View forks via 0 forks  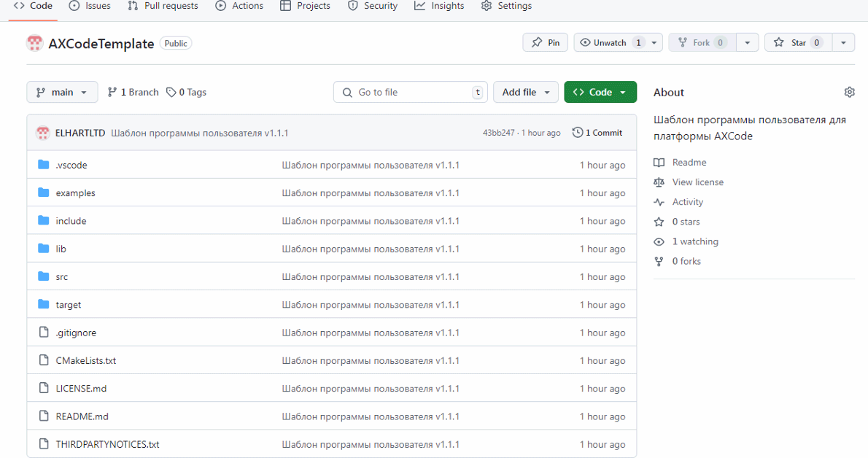[677, 261]
